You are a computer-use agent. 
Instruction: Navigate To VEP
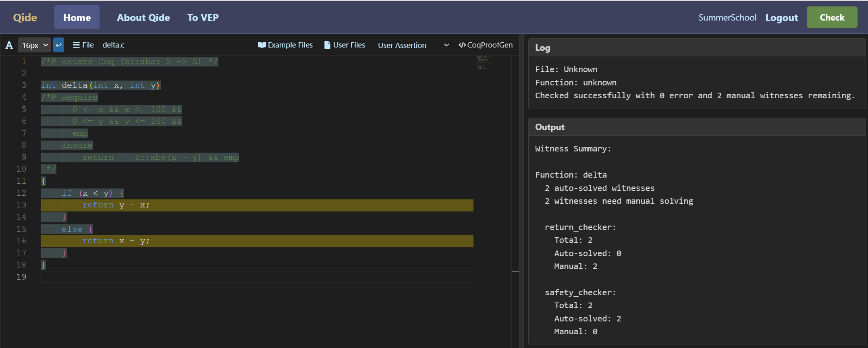(x=203, y=17)
